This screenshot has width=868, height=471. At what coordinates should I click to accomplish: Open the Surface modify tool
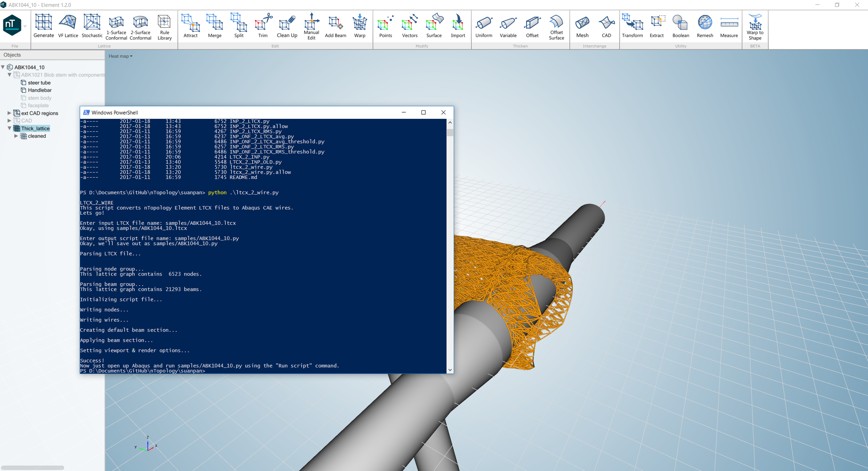click(x=434, y=26)
